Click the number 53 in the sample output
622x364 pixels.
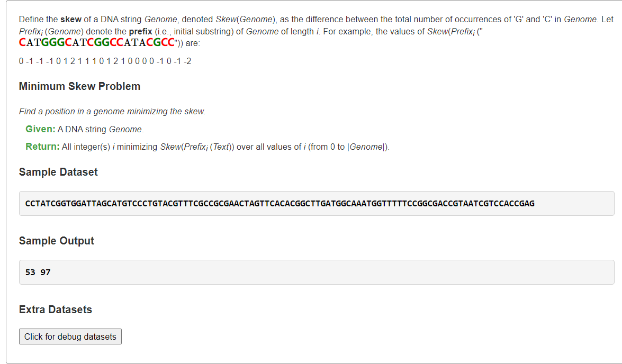click(x=30, y=272)
